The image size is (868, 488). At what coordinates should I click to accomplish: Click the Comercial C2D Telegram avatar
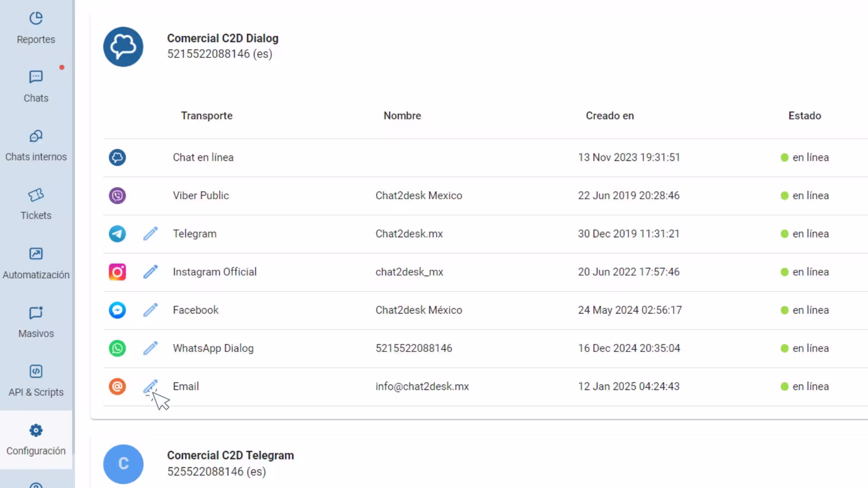pos(123,464)
